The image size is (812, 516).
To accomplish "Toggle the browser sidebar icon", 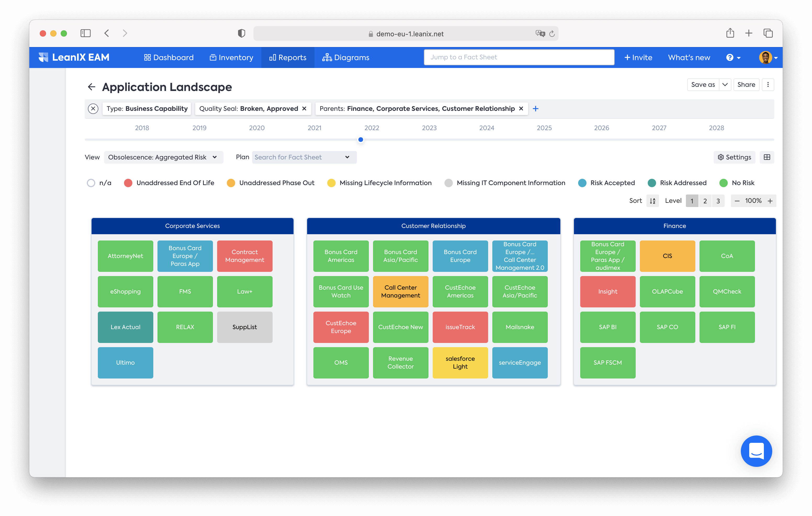I will click(85, 33).
